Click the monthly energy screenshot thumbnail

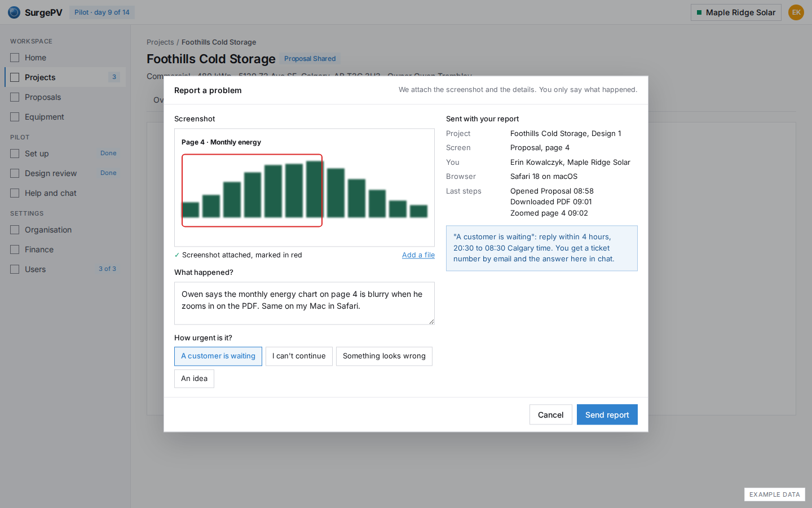[304, 187]
